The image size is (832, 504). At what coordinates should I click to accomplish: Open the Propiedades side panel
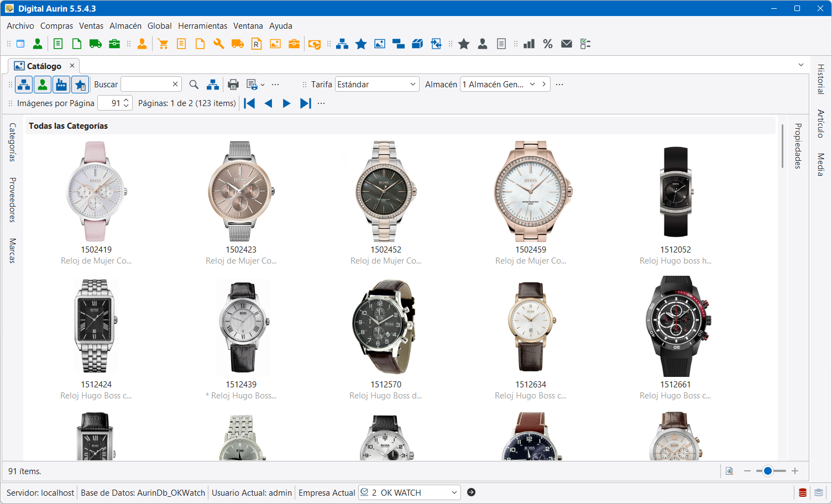point(798,146)
